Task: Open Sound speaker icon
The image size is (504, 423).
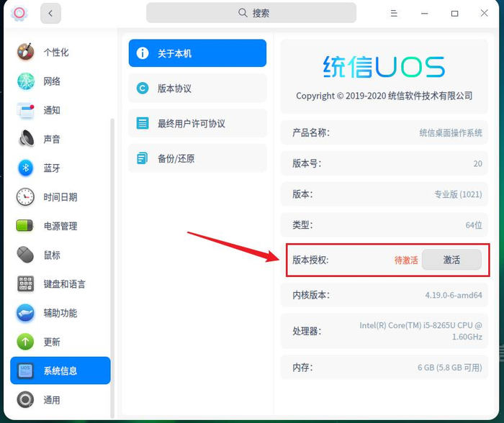Action: 26,139
